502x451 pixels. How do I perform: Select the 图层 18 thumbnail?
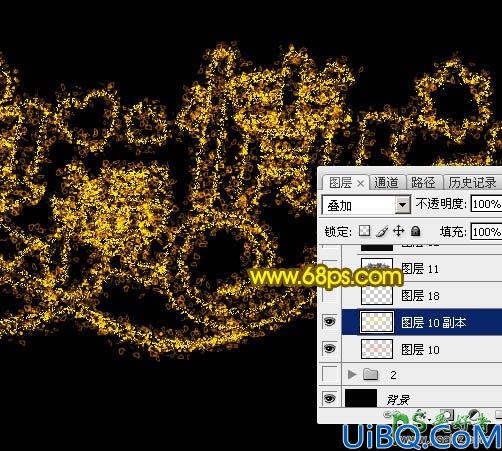(377, 295)
